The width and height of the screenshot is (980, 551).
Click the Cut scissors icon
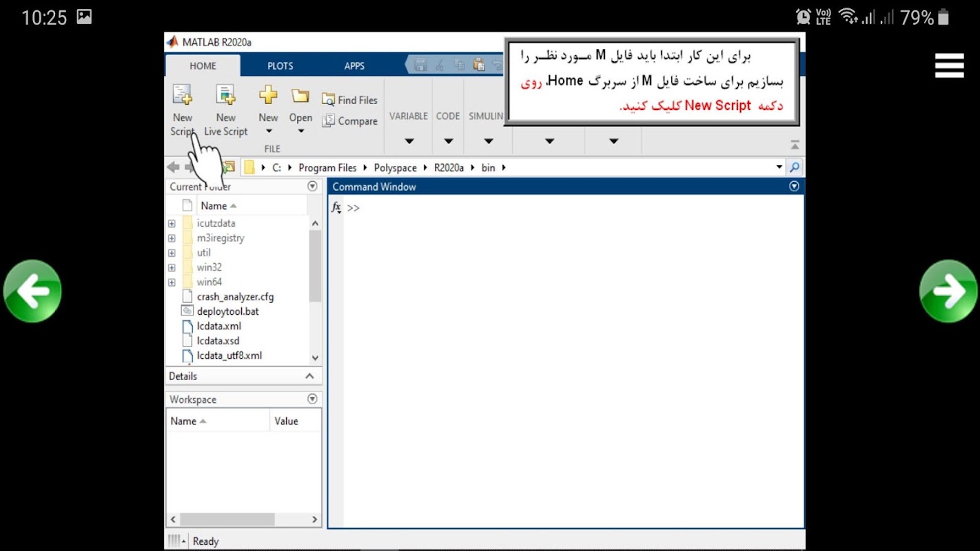tap(440, 65)
